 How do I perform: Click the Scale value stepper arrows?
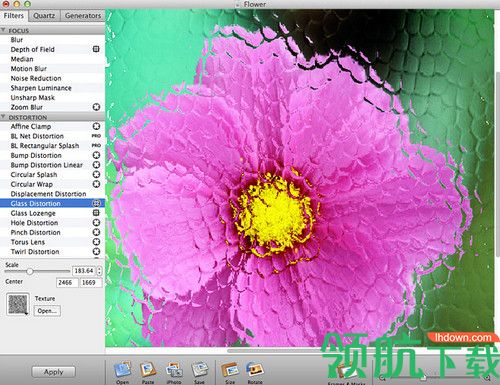[99, 271]
